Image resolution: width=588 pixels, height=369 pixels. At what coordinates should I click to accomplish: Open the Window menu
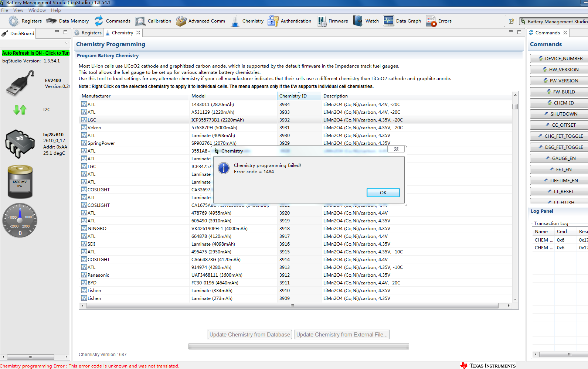pyautogui.click(x=37, y=10)
